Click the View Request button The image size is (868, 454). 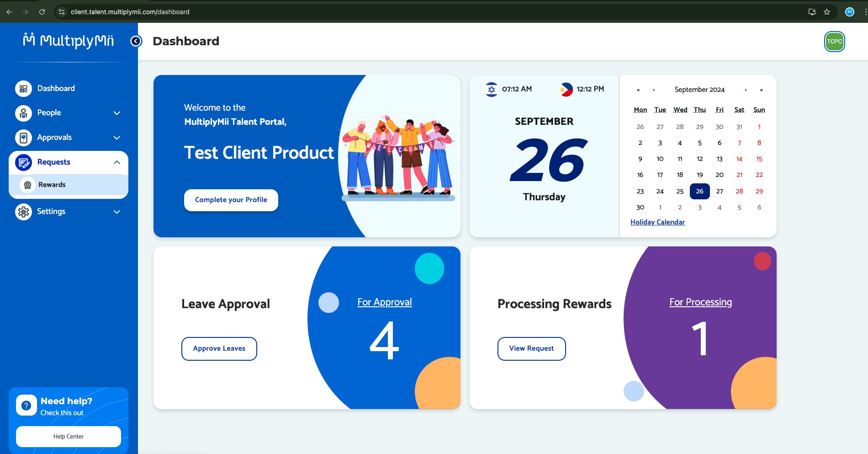pos(532,349)
